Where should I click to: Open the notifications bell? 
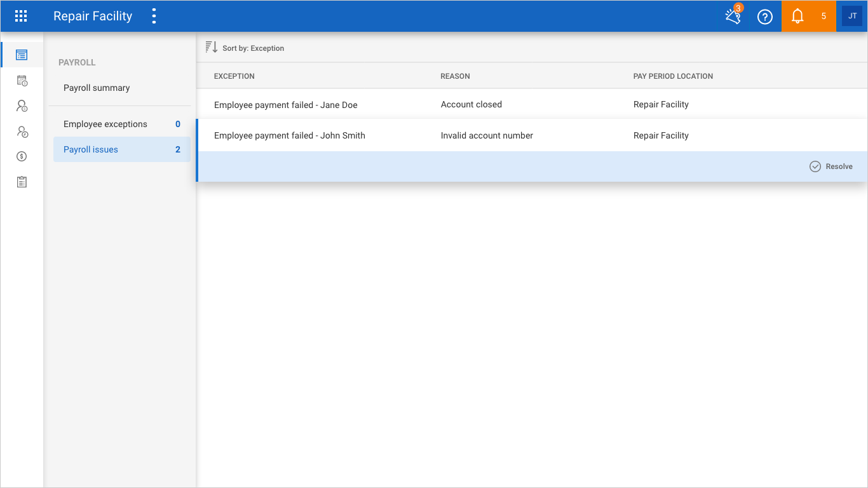[797, 17]
